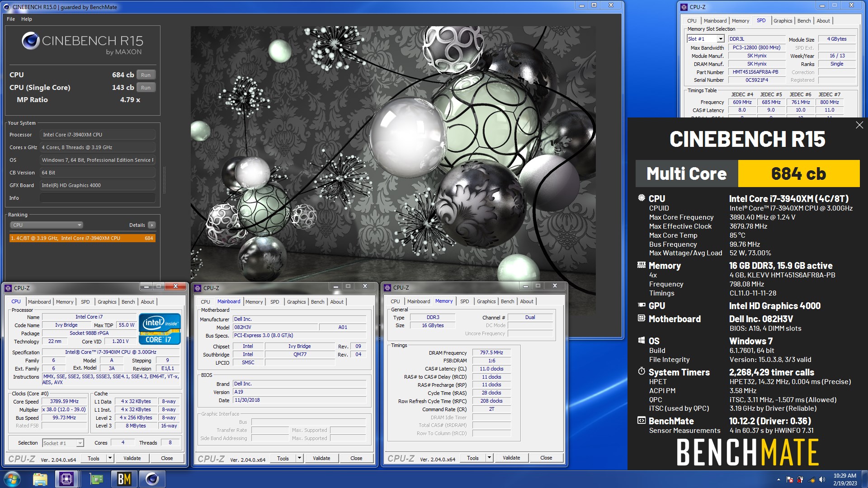Select Memory tab in the SPD CPU-Z window
868x488 pixels.
pos(741,21)
